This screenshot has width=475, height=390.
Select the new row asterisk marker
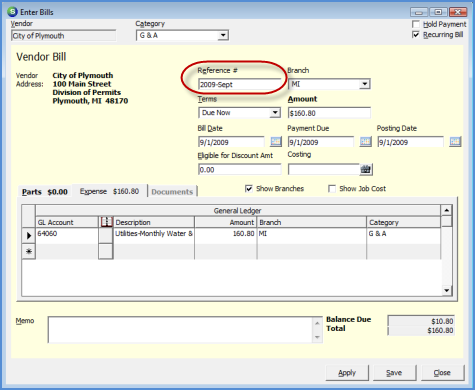(29, 251)
